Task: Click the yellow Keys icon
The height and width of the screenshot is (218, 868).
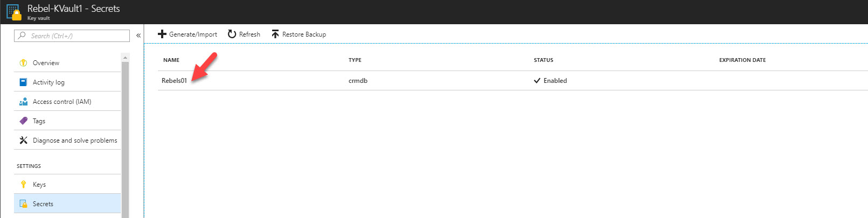Action: (23, 185)
